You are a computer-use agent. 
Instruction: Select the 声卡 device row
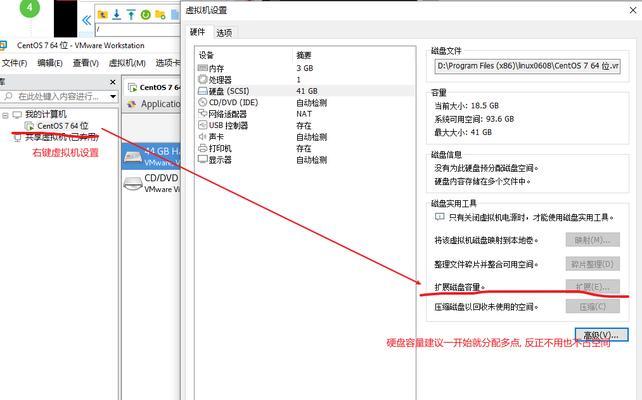click(305, 137)
